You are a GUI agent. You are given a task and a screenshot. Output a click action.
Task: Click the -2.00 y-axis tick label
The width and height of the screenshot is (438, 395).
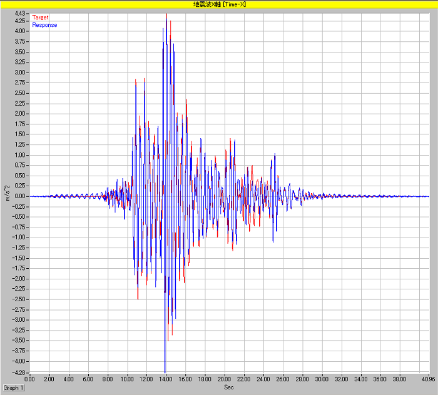pos(19,279)
